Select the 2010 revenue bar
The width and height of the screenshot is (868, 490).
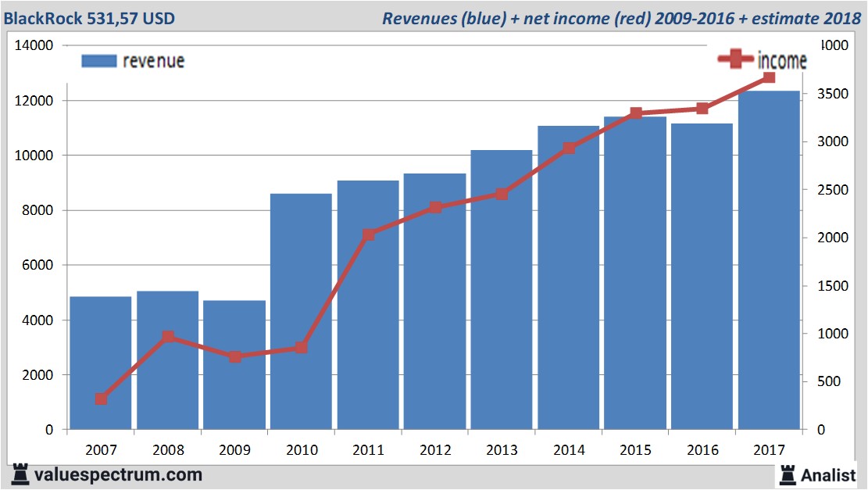click(301, 311)
